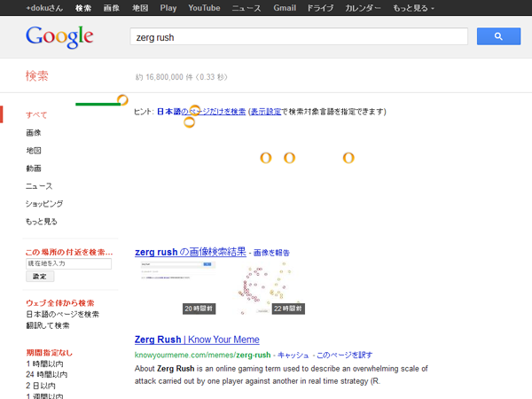The image size is (532, 399).
Task: Click the キャッシュ cached link
Action: coord(293,355)
